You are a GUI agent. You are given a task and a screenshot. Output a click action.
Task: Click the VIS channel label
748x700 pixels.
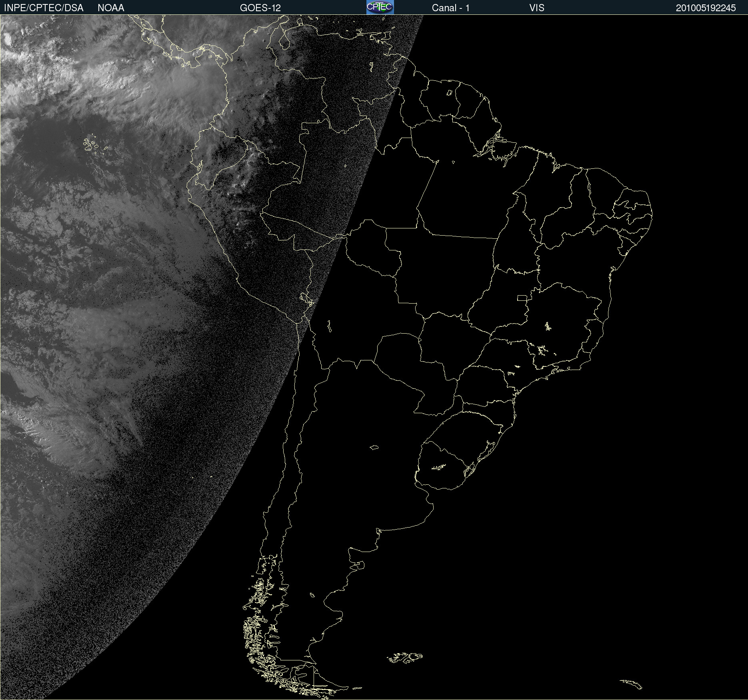[537, 8]
